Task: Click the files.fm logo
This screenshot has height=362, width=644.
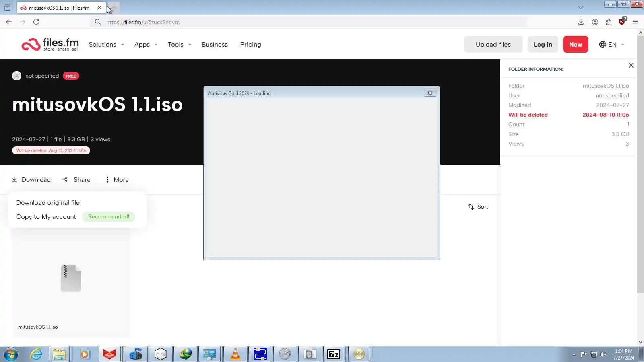Action: (50, 44)
